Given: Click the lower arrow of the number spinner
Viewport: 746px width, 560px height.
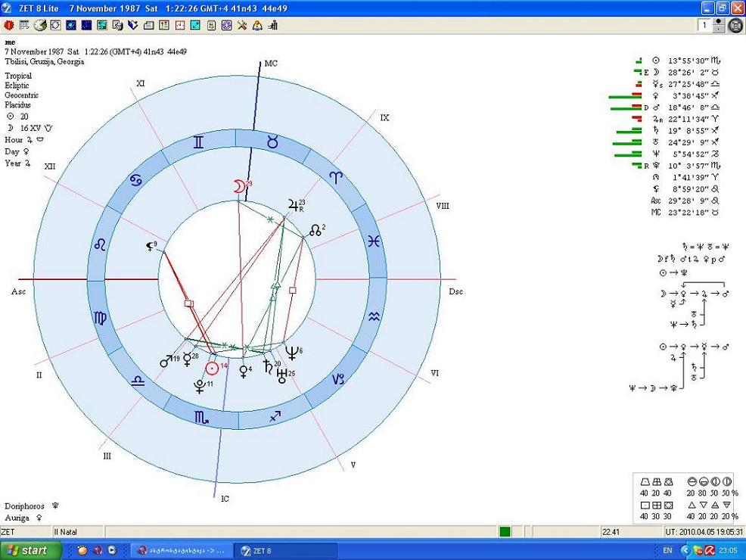Looking at the screenshot, I should (719, 30).
